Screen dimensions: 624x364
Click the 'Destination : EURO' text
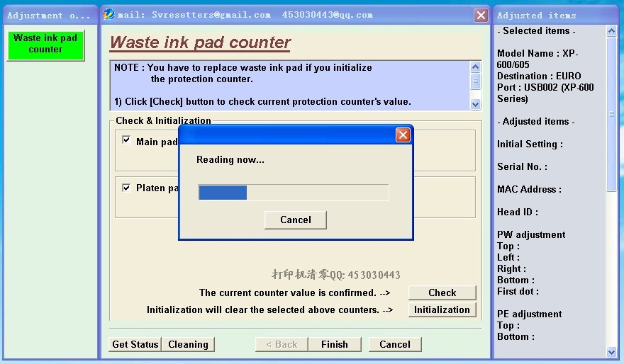pyautogui.click(x=539, y=76)
